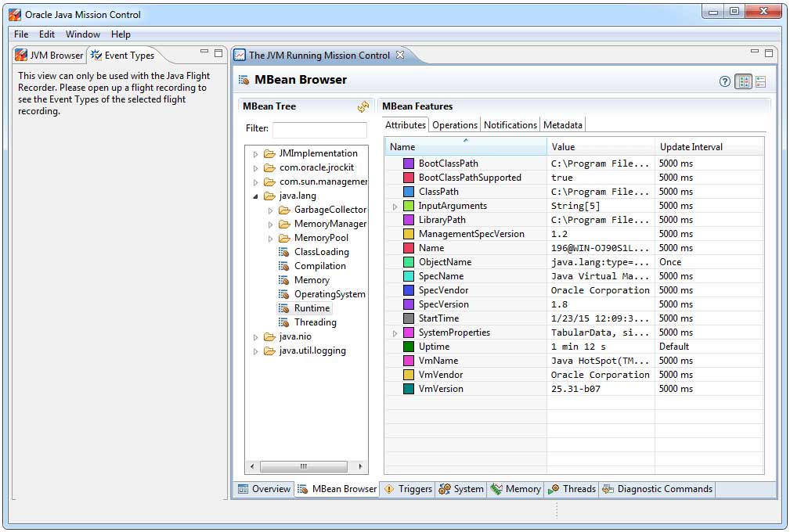Click the Oracle Java Mission Control title icon

point(15,15)
